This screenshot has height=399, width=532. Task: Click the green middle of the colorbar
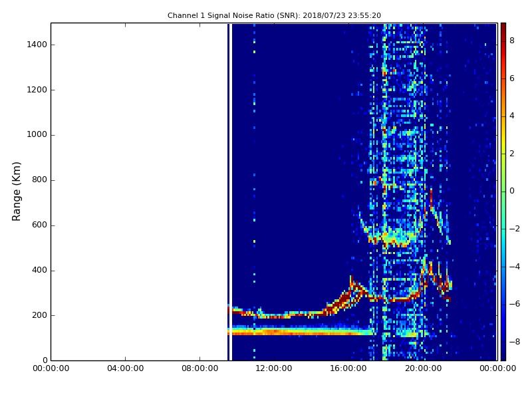pos(503,192)
